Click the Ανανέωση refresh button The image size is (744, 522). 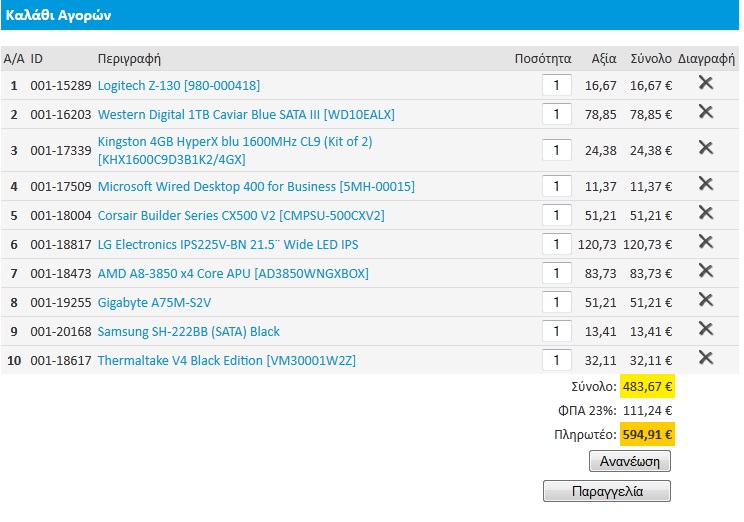pos(630,461)
